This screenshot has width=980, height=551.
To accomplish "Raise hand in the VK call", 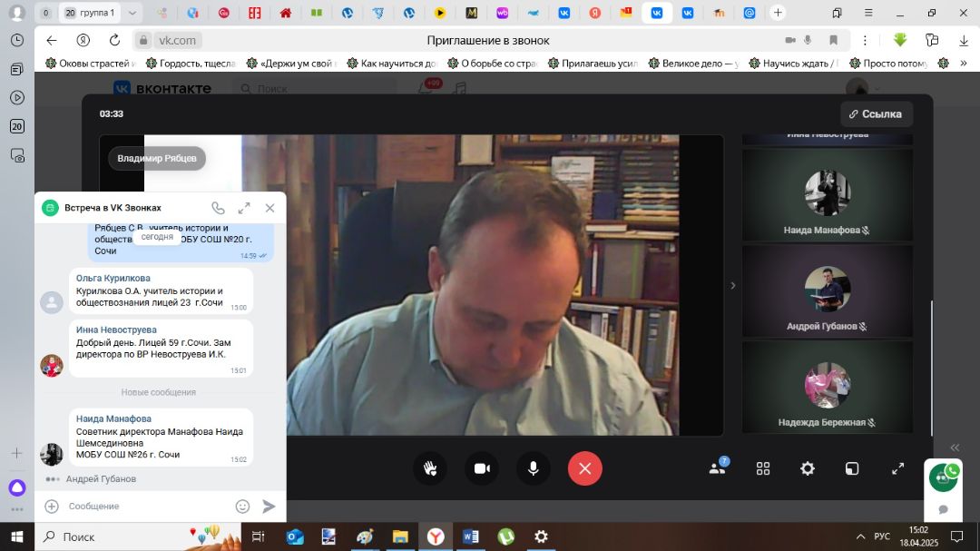I will point(430,468).
